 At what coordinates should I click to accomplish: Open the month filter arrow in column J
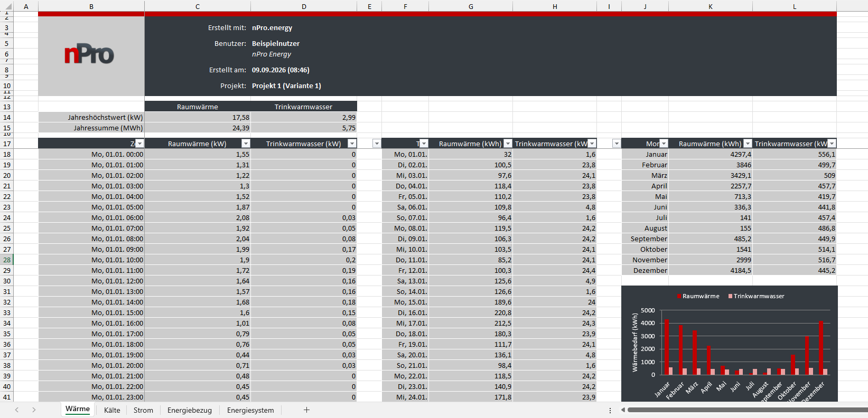[x=664, y=144]
